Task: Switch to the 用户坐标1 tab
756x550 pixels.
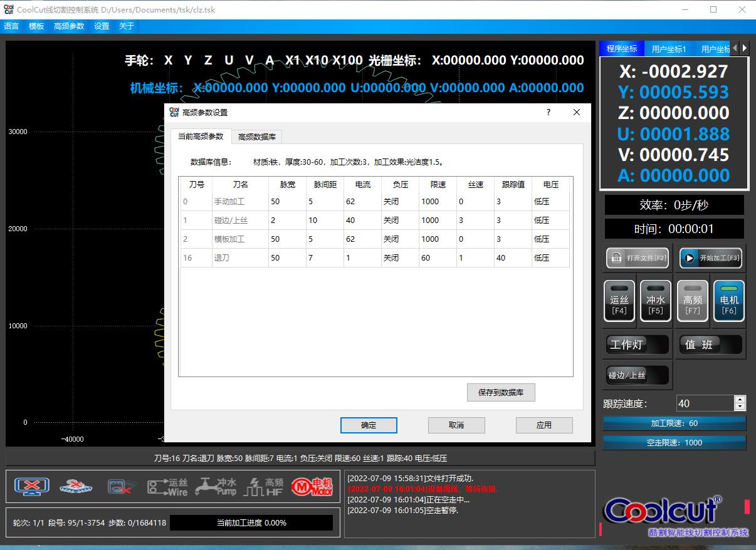Action: click(669, 48)
